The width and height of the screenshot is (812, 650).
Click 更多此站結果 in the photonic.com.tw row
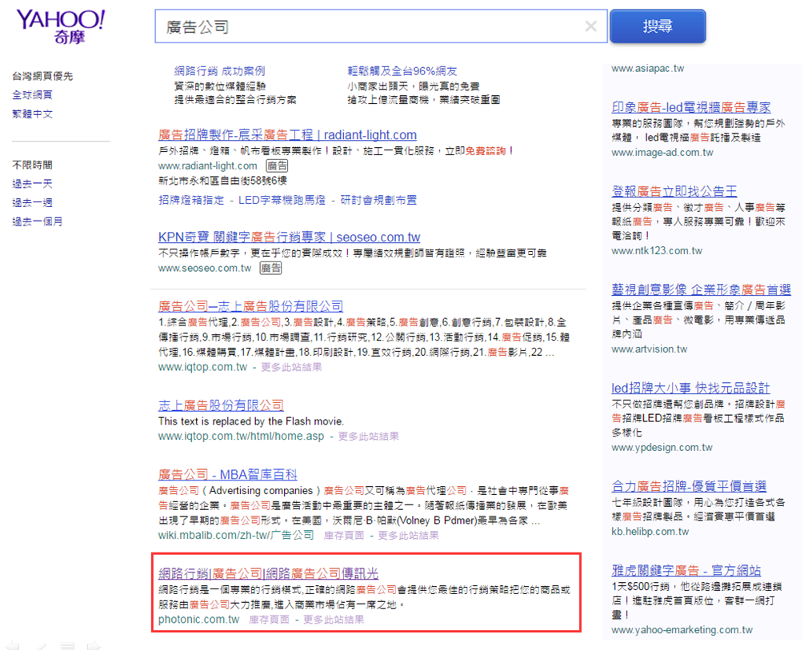(334, 620)
